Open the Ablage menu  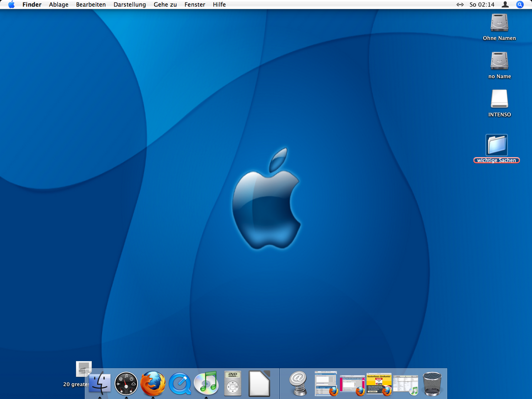[59, 5]
